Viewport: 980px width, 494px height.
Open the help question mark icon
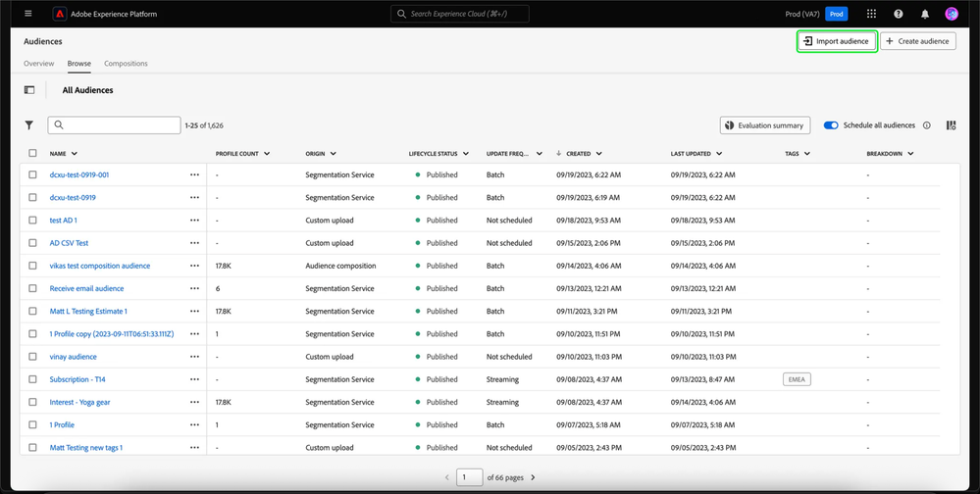click(x=898, y=14)
